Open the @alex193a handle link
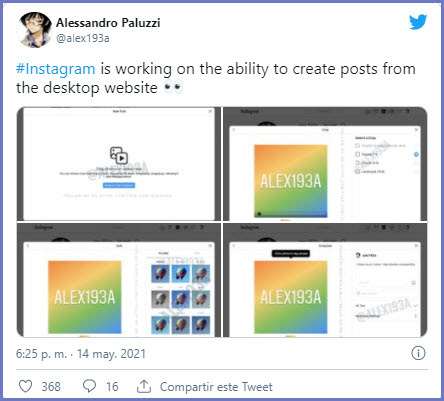 (x=83, y=38)
